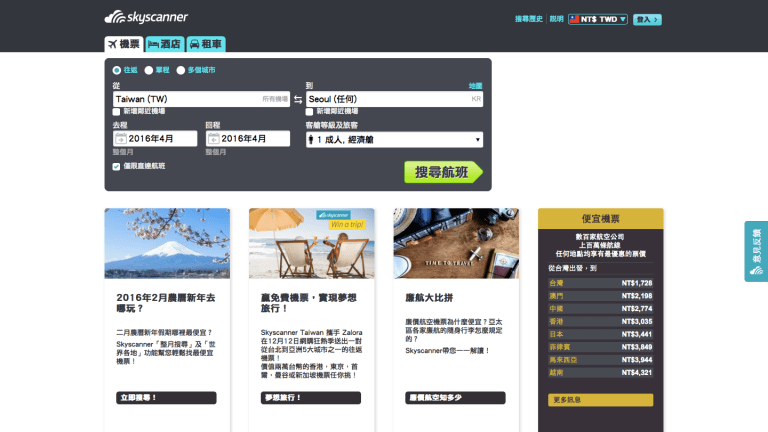Click 登入 login button

coord(647,20)
